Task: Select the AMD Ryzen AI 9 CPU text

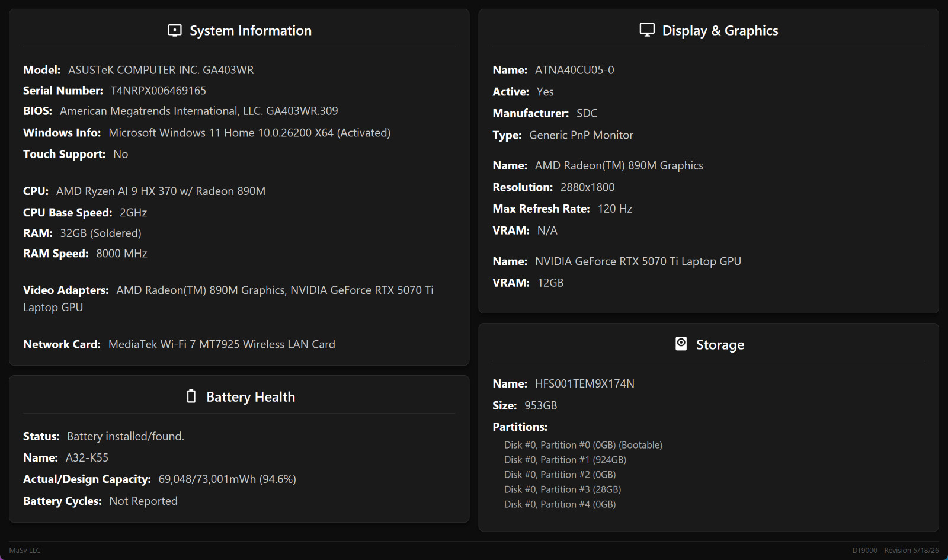Action: pos(161,191)
